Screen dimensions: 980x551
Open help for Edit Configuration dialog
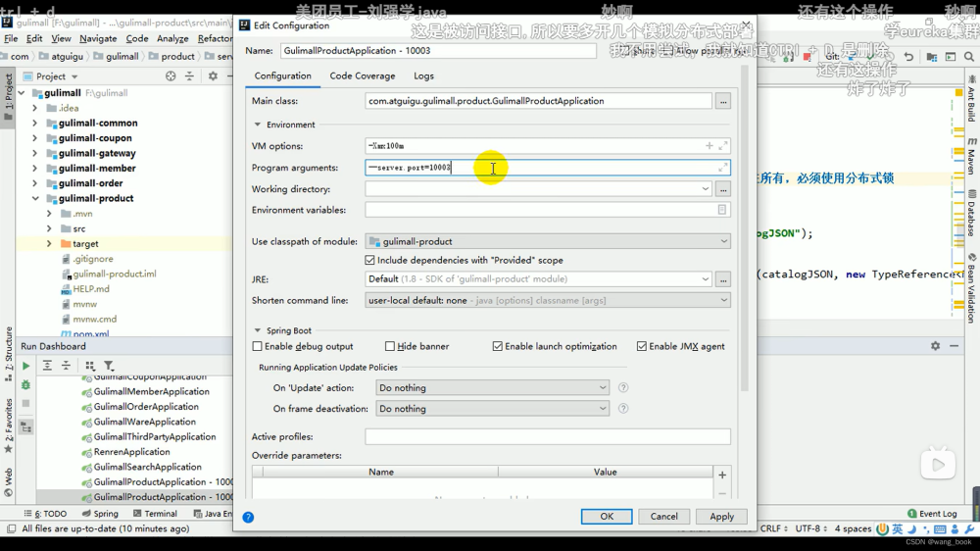point(248,518)
